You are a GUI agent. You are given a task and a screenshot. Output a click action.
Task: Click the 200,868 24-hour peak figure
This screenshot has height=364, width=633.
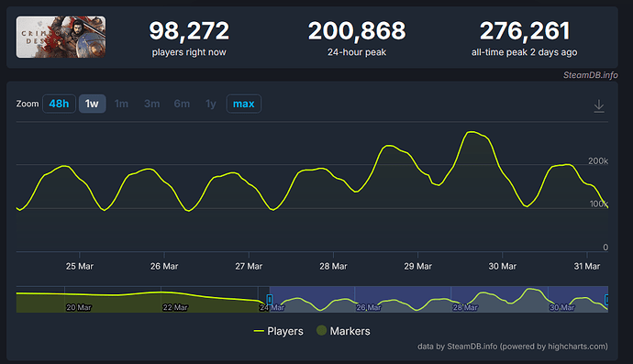click(357, 31)
